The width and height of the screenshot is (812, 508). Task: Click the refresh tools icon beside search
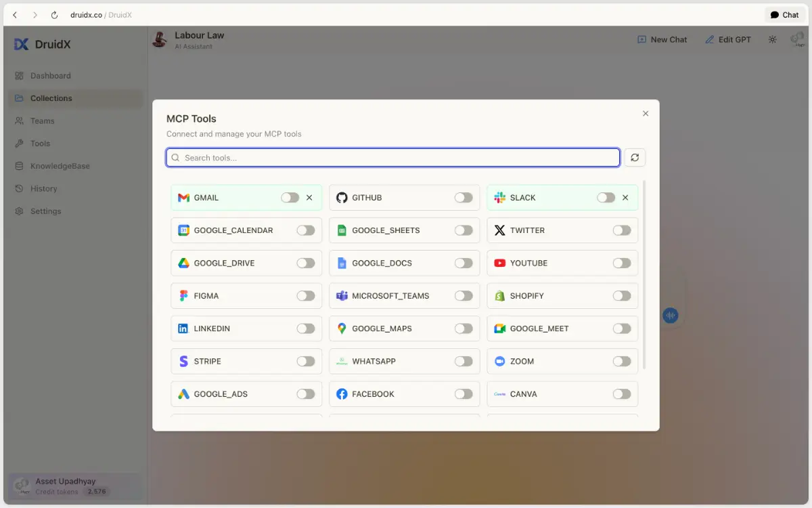[x=635, y=158]
